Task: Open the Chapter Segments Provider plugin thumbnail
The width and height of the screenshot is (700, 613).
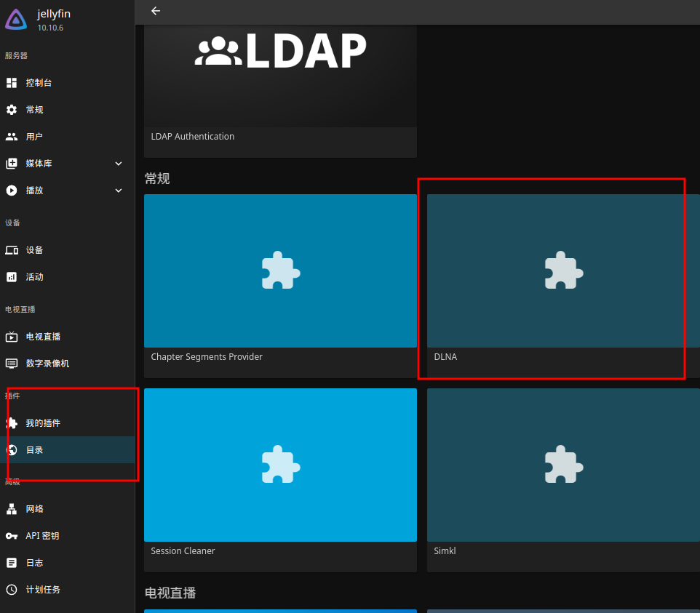Action: 280,271
